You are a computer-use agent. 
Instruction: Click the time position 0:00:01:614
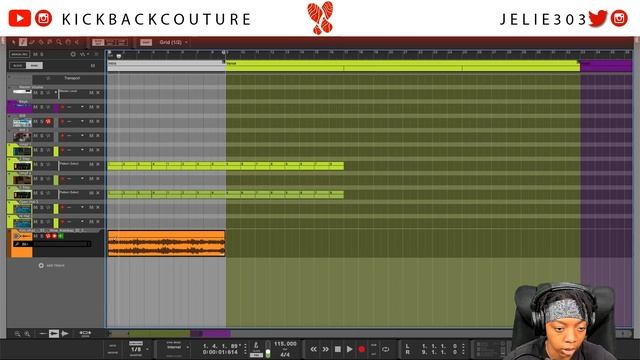pyautogui.click(x=220, y=352)
